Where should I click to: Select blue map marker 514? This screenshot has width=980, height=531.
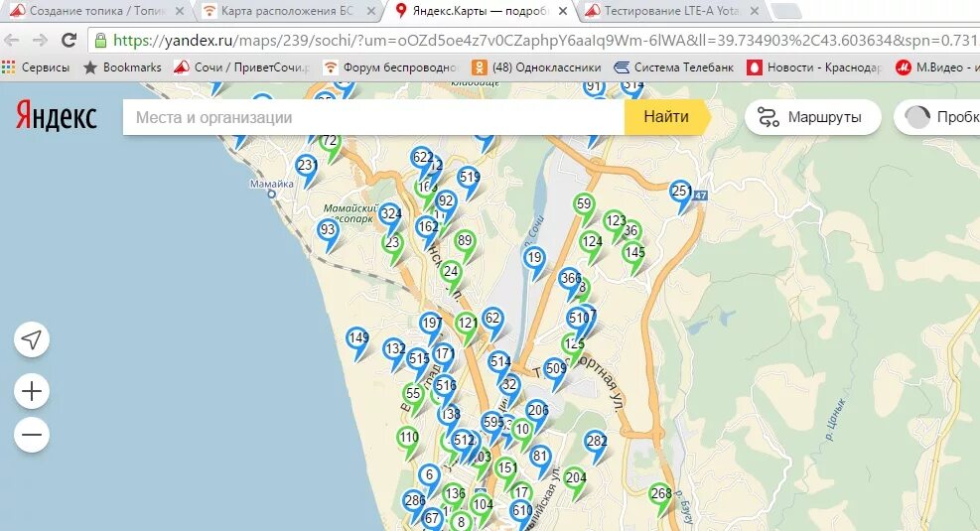tap(499, 363)
